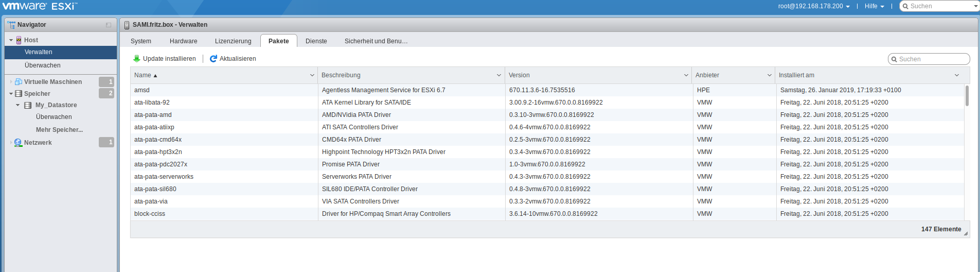
Task: Click the Host server icon in Navigator
Action: (x=19, y=40)
